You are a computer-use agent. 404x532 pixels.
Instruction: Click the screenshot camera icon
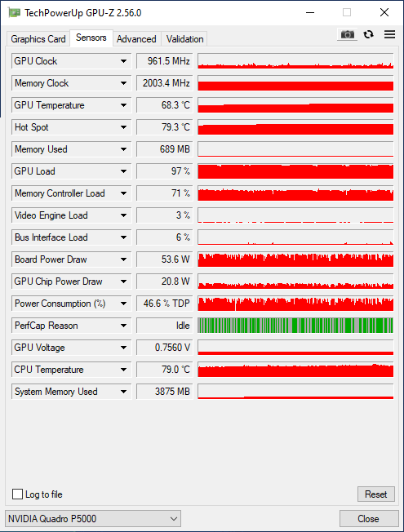click(347, 34)
